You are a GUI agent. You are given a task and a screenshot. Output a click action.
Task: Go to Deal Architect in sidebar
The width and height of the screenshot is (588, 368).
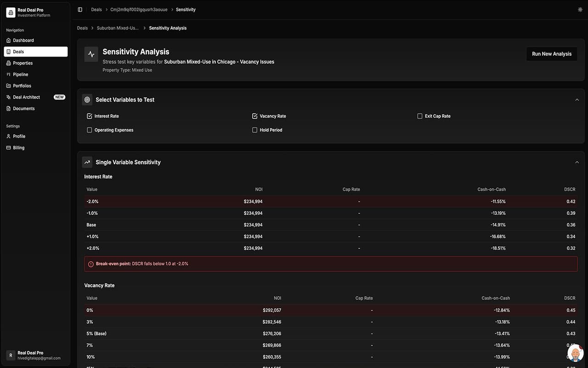pos(26,97)
